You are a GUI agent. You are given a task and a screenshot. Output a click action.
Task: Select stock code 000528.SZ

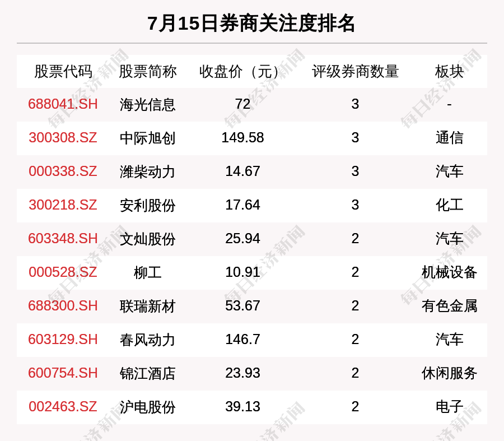63,272
